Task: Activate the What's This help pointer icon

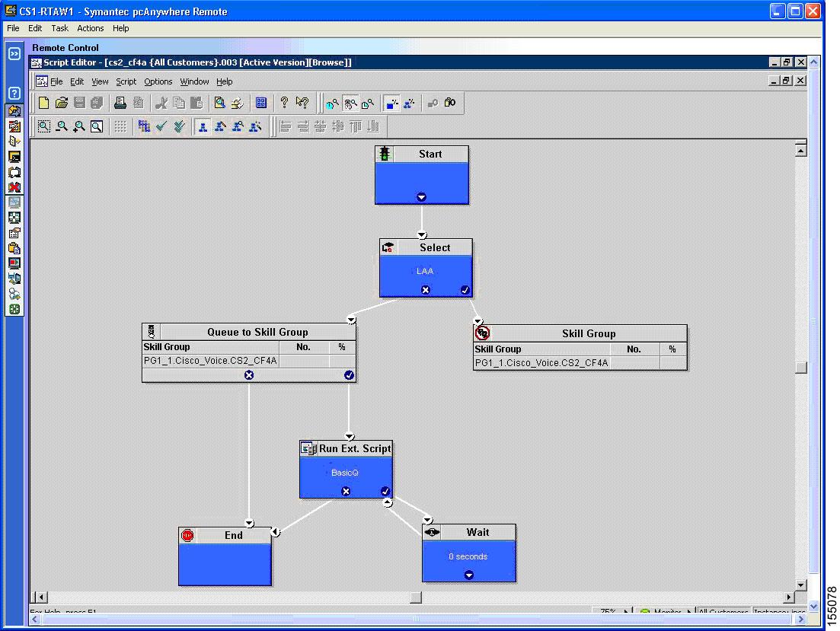Action: point(302,103)
